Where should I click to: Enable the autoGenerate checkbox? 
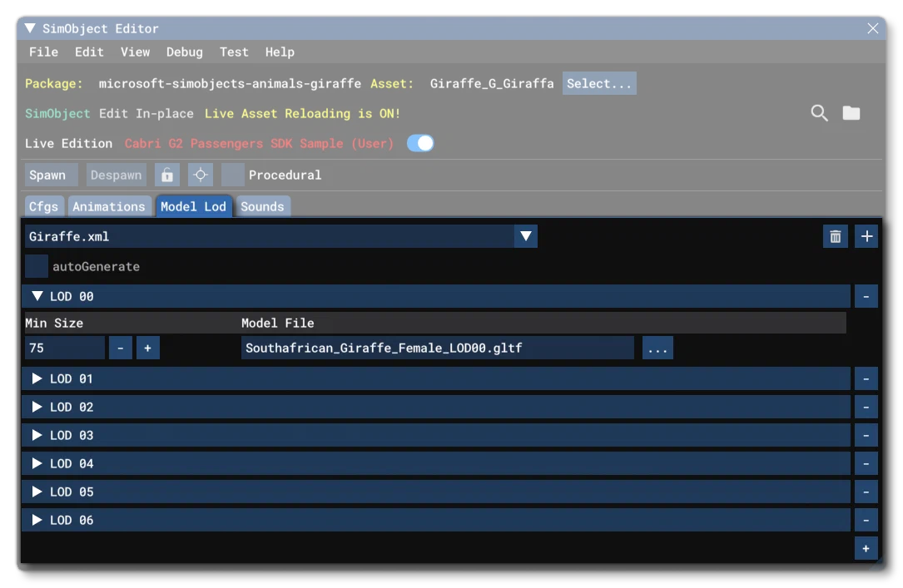coord(37,266)
